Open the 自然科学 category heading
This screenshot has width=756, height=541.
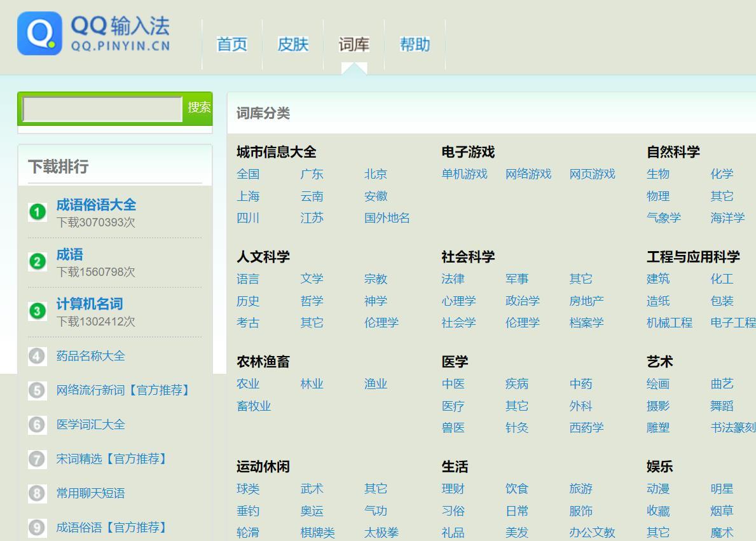(x=673, y=153)
